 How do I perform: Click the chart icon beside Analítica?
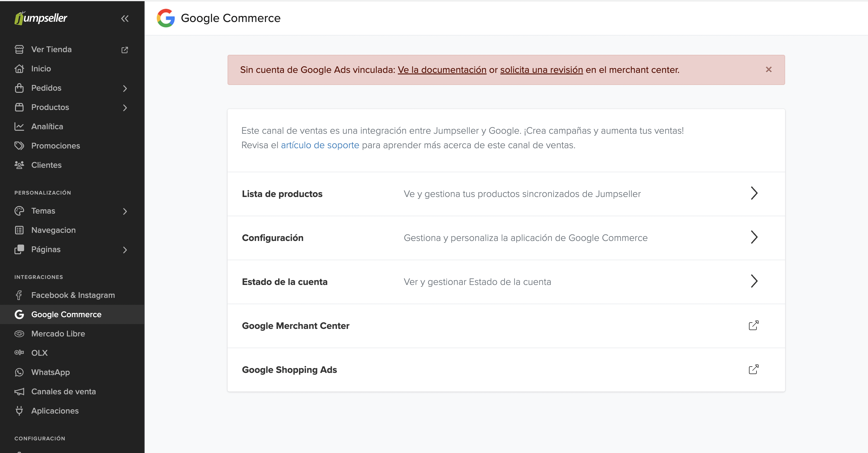pyautogui.click(x=19, y=127)
